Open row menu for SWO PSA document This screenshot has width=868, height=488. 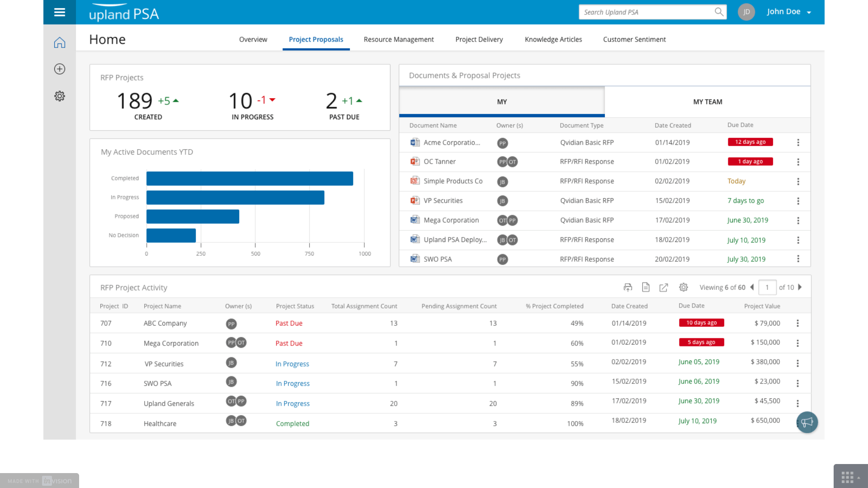point(798,259)
